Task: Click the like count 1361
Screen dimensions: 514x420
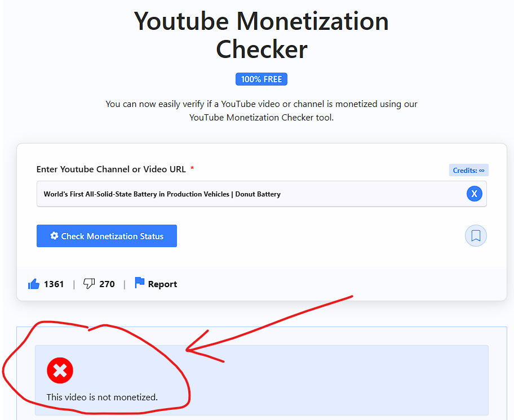Action: [54, 284]
